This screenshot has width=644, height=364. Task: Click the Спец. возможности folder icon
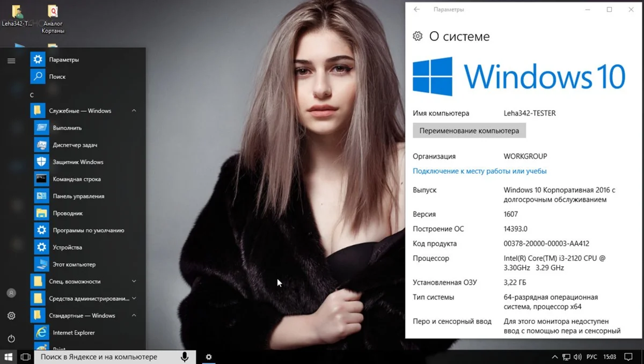point(38,281)
